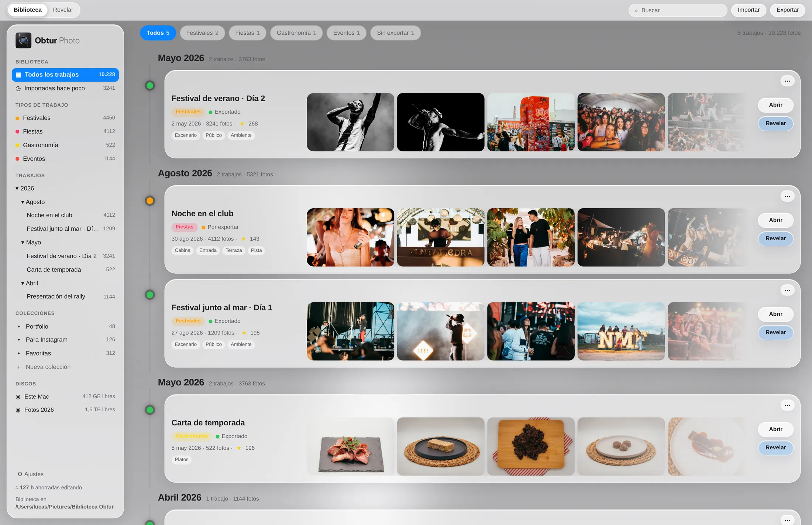Image resolution: width=812 pixels, height=525 pixels.
Task: Click the Exportar button
Action: point(788,10)
